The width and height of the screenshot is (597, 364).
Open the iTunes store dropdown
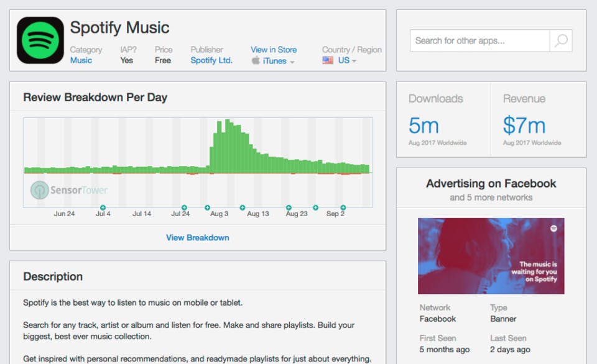coord(274,61)
